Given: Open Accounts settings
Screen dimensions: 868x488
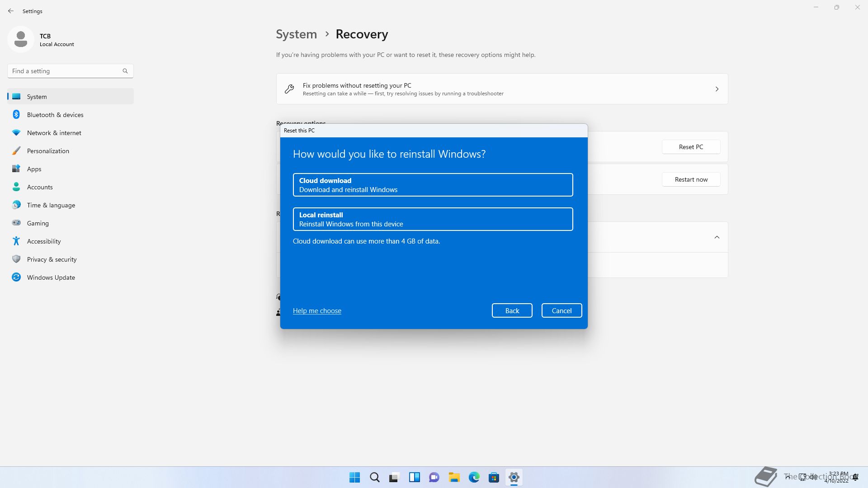Looking at the screenshot, I should click(x=71, y=187).
